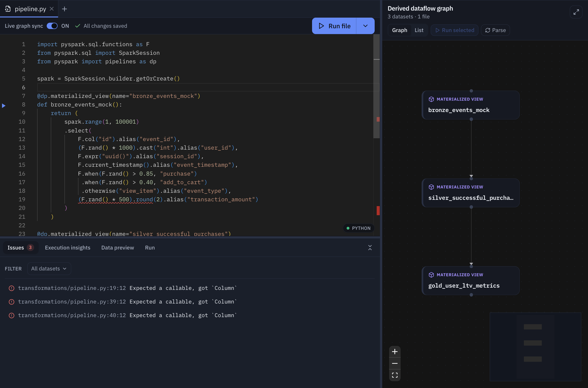Screen dimensions: 588x388
Task: Click the cube icon on gold_user_ltv_metrics node
Action: 431,275
